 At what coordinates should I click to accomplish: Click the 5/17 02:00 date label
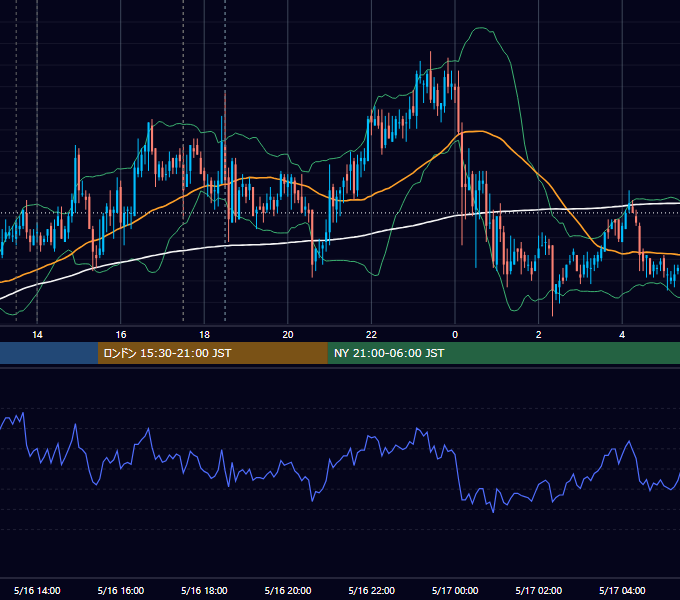coord(539,590)
